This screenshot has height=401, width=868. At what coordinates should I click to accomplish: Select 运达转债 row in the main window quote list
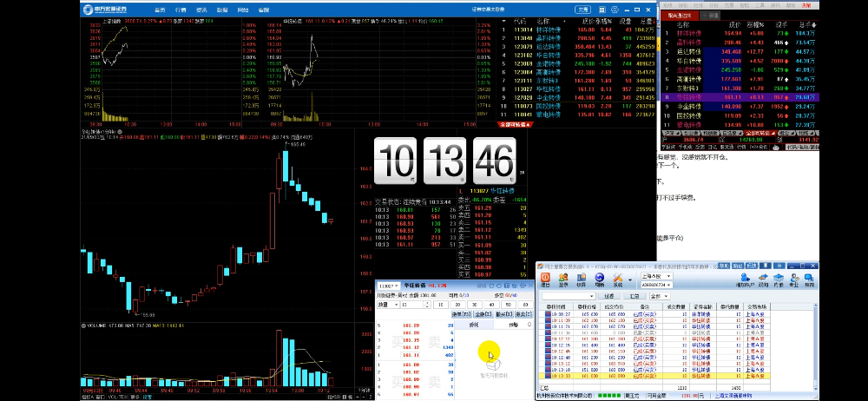click(577, 47)
